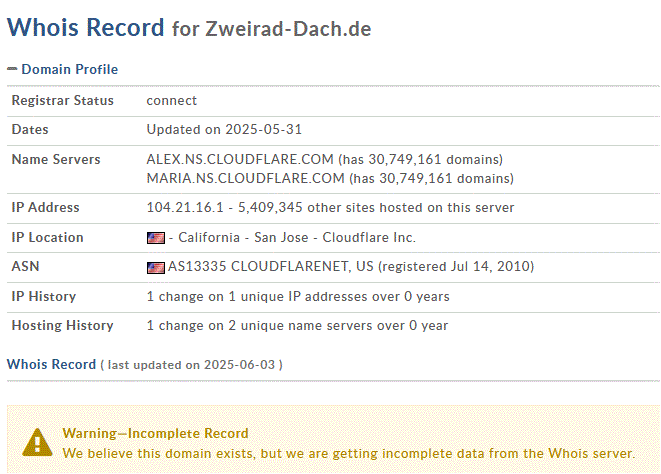This screenshot has height=474, width=661.
Task: Collapse the Domain Profile section
Action: (12, 69)
